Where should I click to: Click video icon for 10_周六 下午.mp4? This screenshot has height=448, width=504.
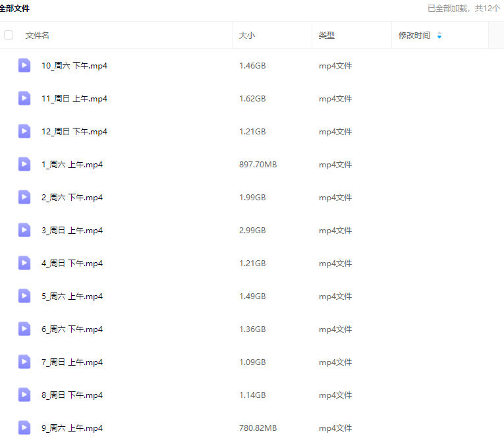pos(24,65)
